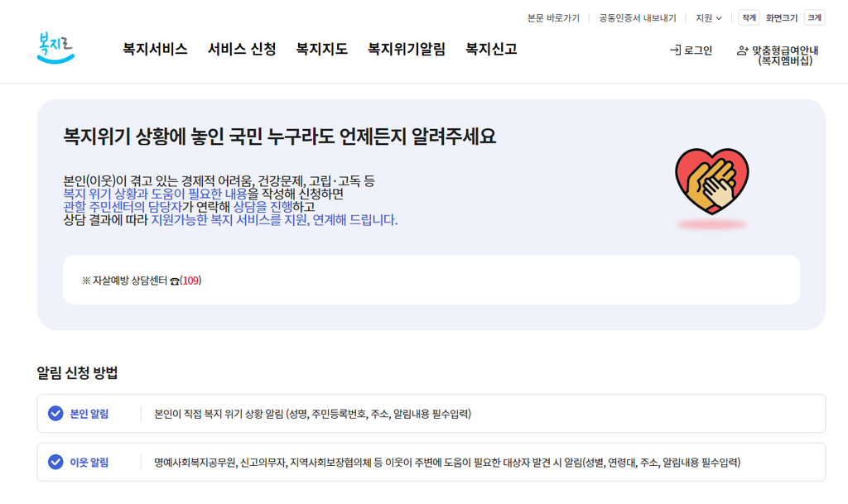The width and height of the screenshot is (848, 504).
Task: Click highlighted text 지원가능한 복지 서비스를 지원
Action: (229, 220)
